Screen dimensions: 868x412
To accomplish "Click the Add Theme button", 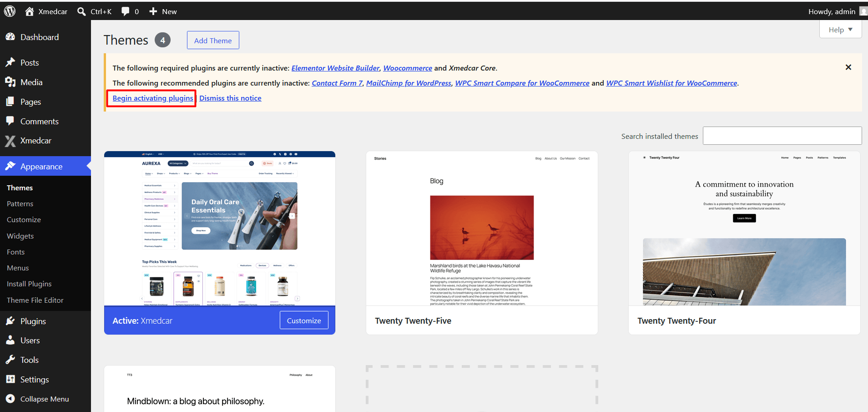I will click(x=213, y=40).
